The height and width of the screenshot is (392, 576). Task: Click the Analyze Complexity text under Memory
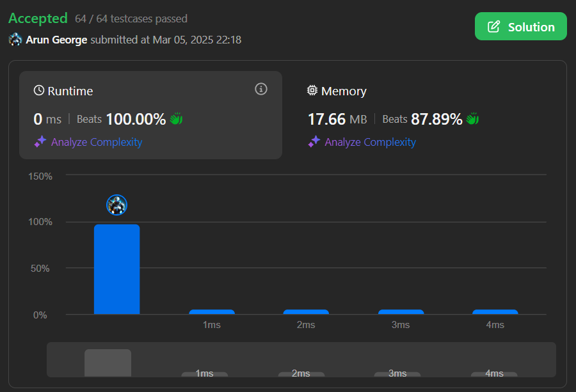[x=370, y=142]
